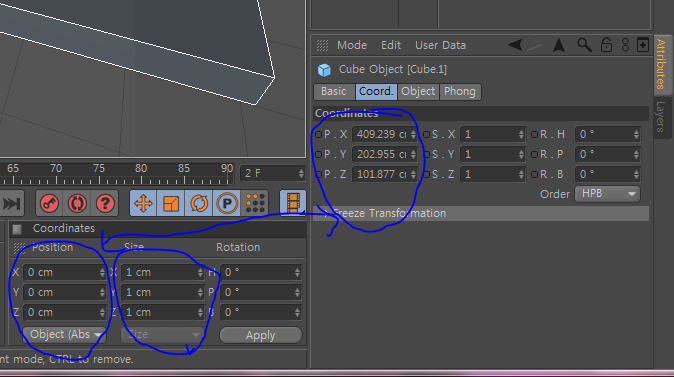Switch to the Object tab
674x377 pixels.
coord(418,92)
